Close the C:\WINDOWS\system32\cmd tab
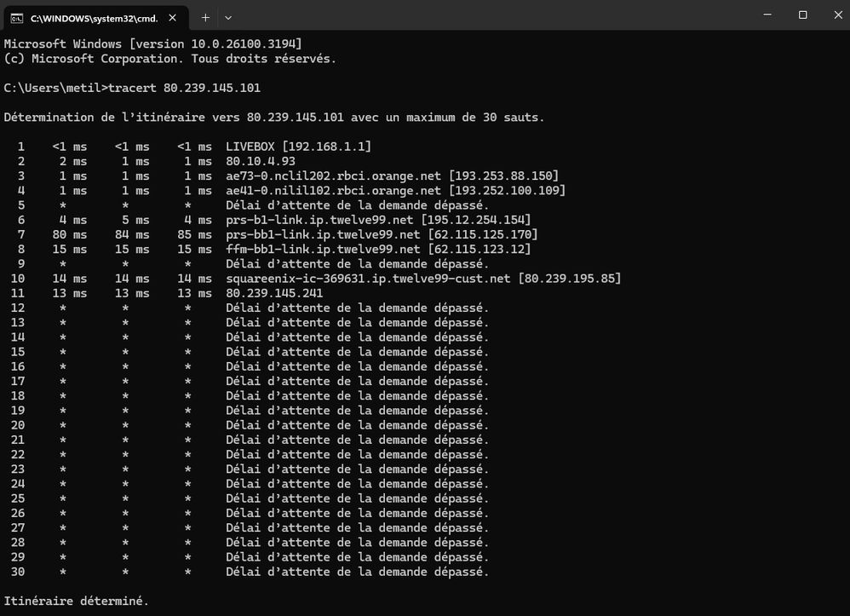This screenshot has height=616, width=850. 173,16
